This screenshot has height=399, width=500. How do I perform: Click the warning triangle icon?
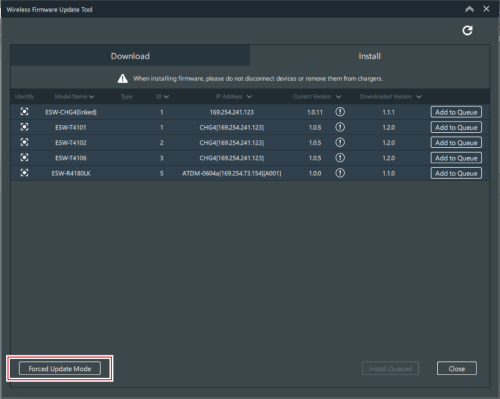123,78
